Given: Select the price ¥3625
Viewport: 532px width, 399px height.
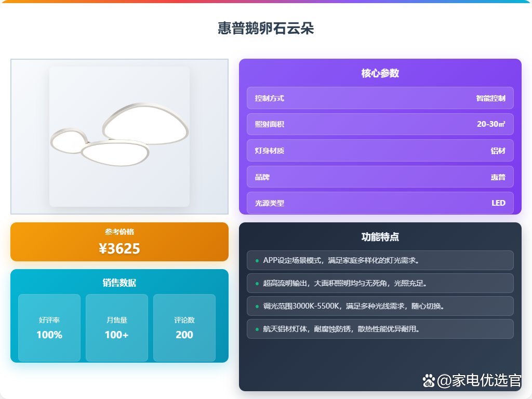Looking at the screenshot, I should point(119,249).
